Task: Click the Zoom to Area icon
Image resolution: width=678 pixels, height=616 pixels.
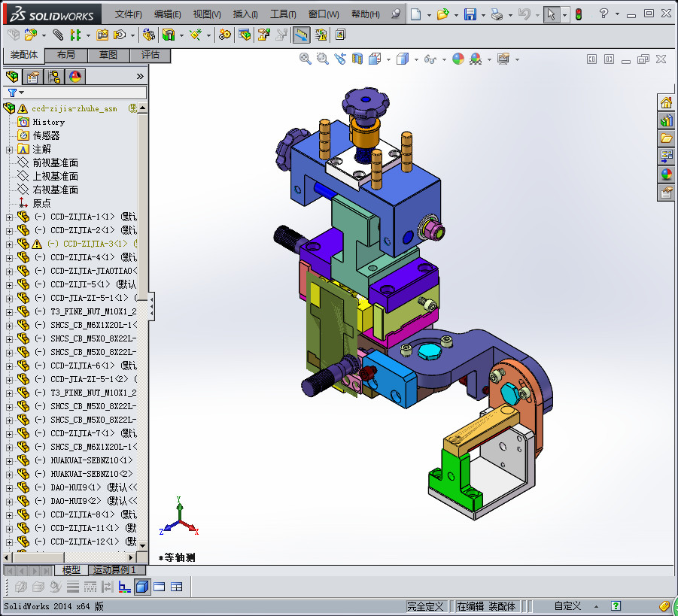Action: tap(323, 59)
